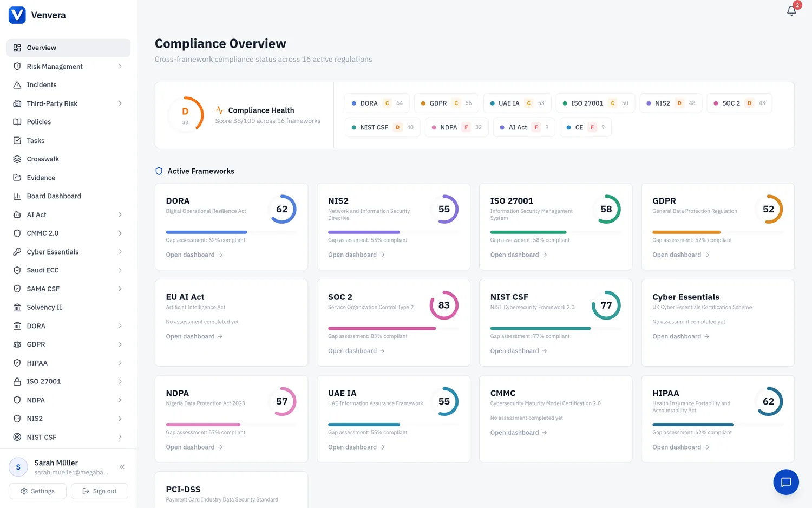This screenshot has width=812, height=508.
Task: Click Sarah Müller's avatar
Action: pos(18,467)
